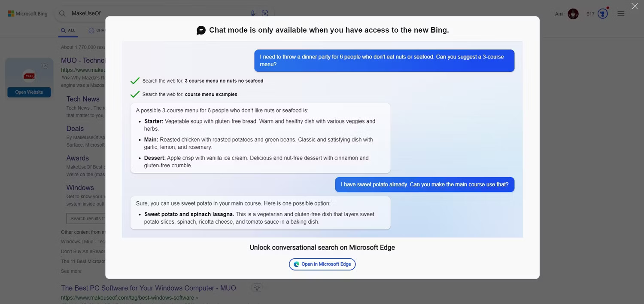
Task: Click the About 1,770,000 results count
Action: pyautogui.click(x=83, y=47)
